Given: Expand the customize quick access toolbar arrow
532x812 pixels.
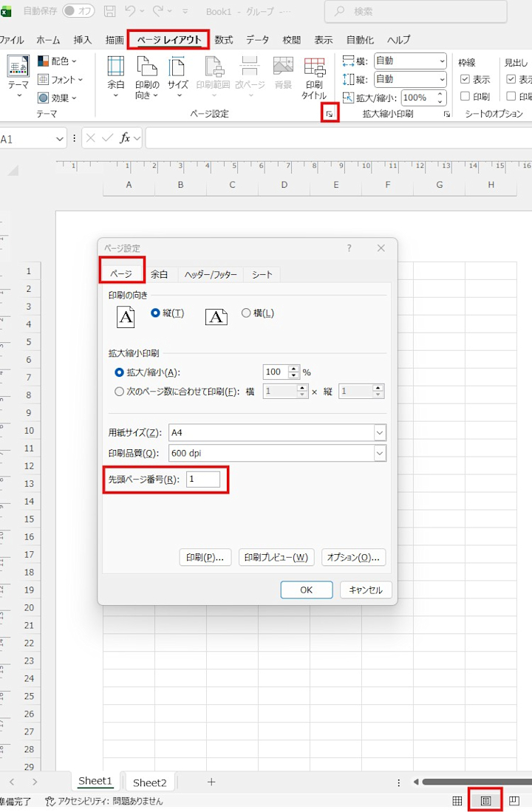Looking at the screenshot, I should pos(185,11).
